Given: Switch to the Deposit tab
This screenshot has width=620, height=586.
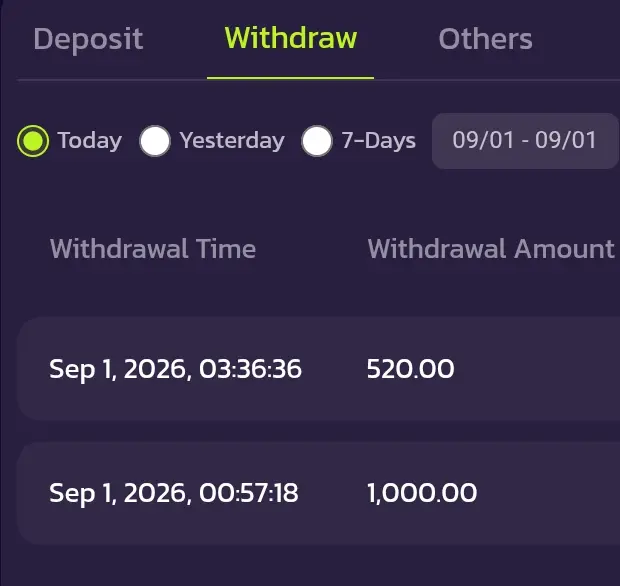Looking at the screenshot, I should (88, 39).
